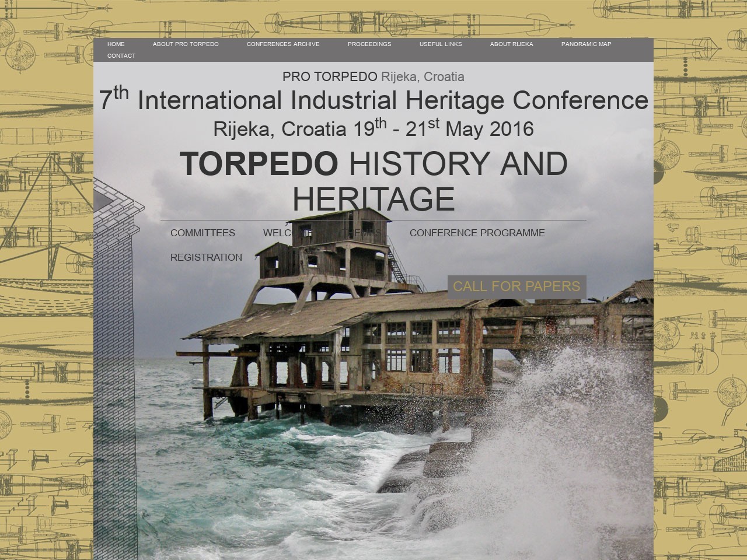The height and width of the screenshot is (560, 747).
Task: Open the COMMITTEES section
Action: pos(203,233)
